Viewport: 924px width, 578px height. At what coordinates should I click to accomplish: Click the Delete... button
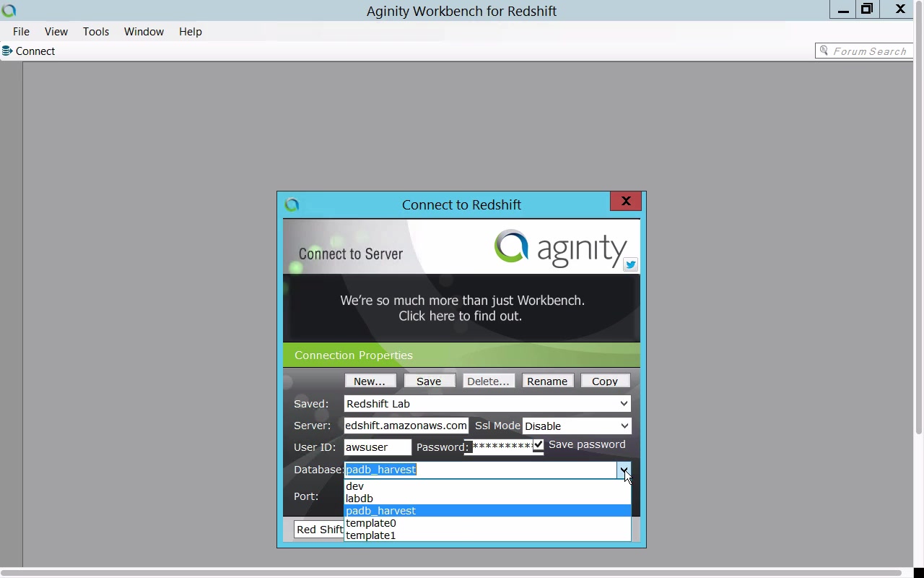click(x=488, y=381)
